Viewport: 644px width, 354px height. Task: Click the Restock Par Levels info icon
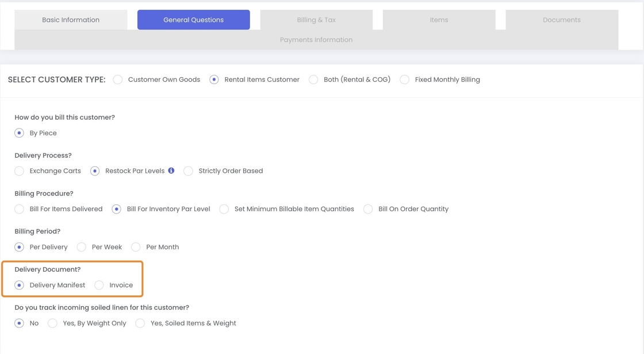click(x=171, y=170)
